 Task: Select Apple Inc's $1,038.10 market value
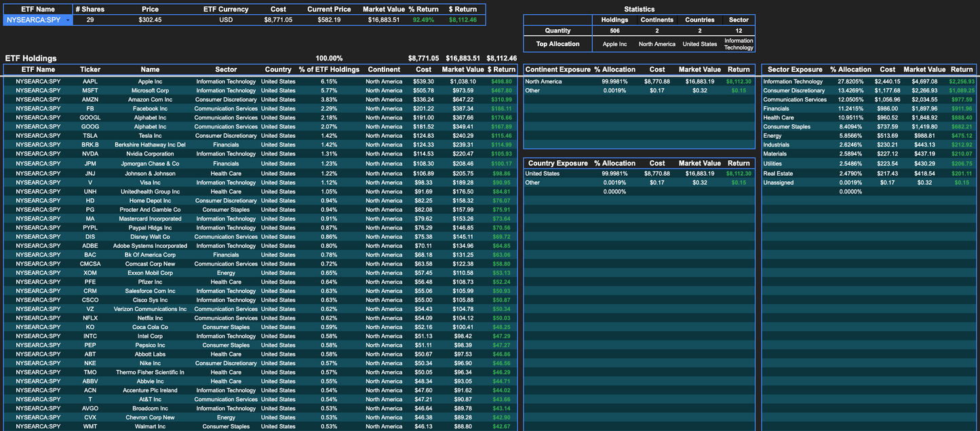[463, 81]
